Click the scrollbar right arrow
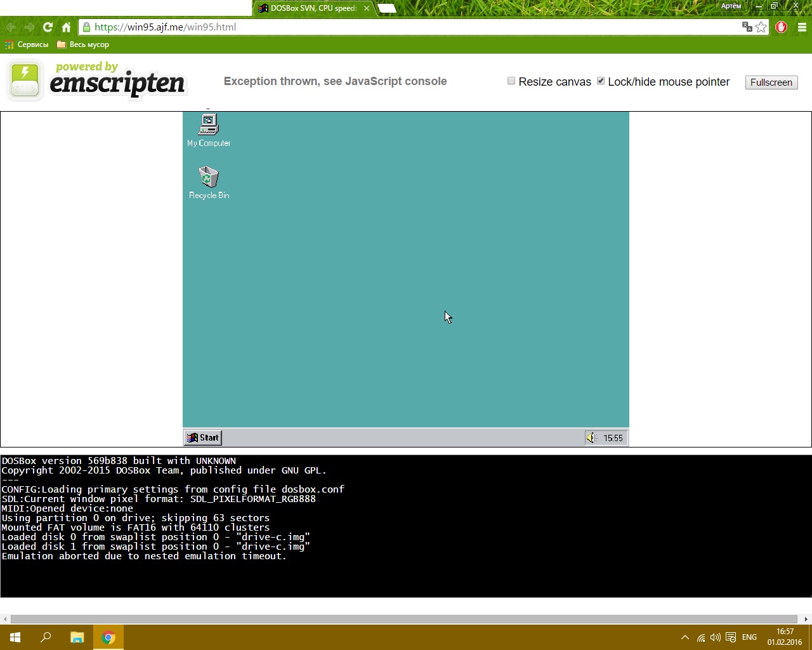Image resolution: width=812 pixels, height=650 pixels. 806,619
